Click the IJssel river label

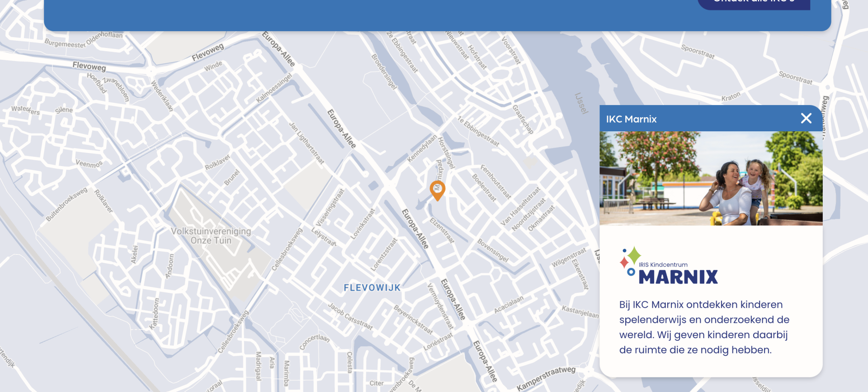click(581, 104)
